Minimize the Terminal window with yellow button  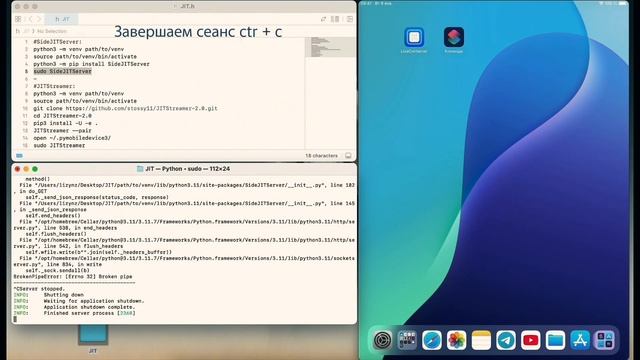click(26, 169)
